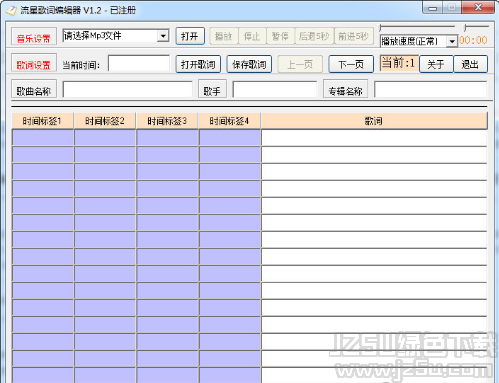Open the 关于 about button
The image size is (499, 383).
point(436,64)
